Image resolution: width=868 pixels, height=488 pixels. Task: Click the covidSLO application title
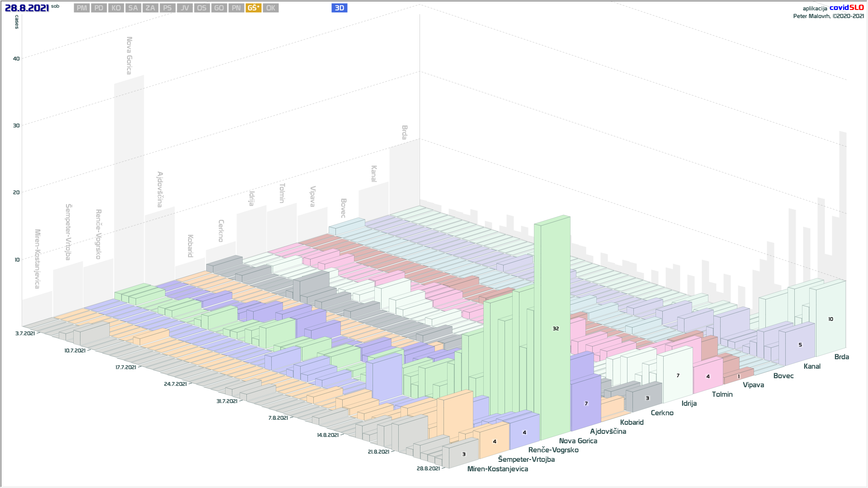[x=846, y=8]
